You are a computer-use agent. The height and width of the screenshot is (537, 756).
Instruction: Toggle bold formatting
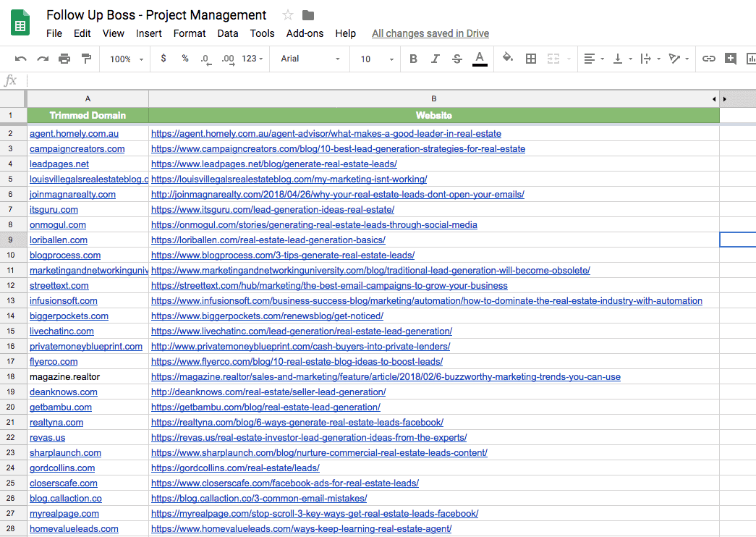click(x=413, y=59)
